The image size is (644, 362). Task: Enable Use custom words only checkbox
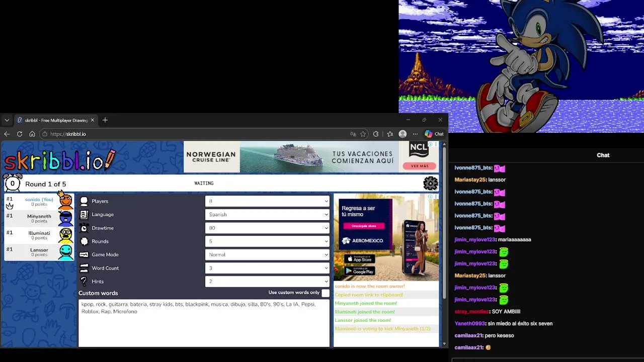tap(326, 293)
